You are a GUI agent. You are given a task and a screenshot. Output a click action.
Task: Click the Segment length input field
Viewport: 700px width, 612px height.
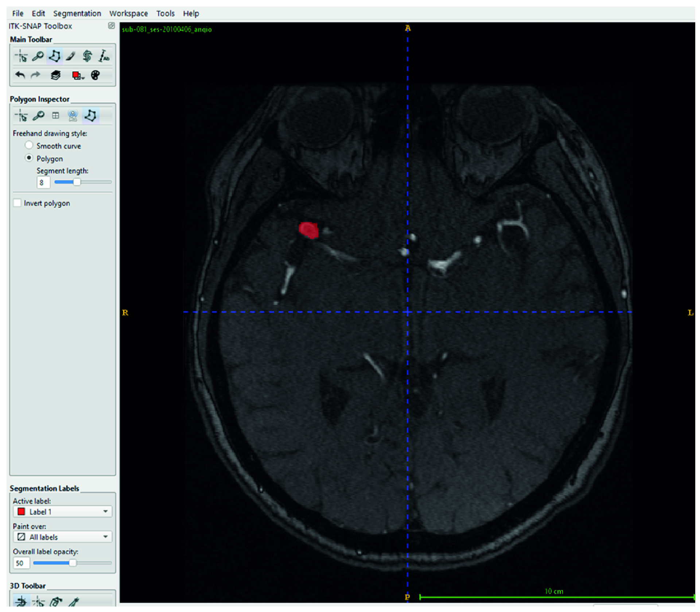(x=43, y=182)
